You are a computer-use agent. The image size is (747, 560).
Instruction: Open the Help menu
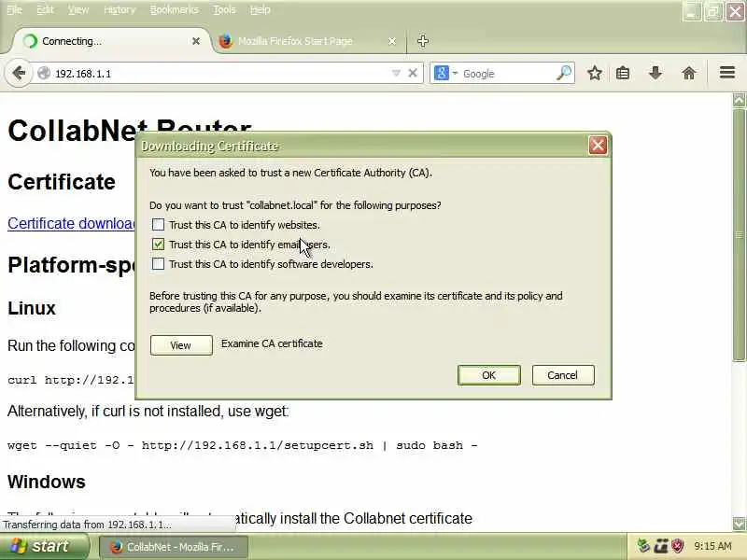click(261, 9)
